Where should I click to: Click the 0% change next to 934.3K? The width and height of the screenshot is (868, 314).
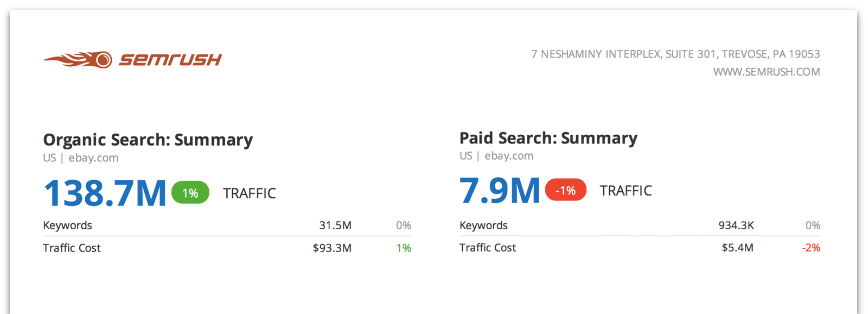coord(813,225)
